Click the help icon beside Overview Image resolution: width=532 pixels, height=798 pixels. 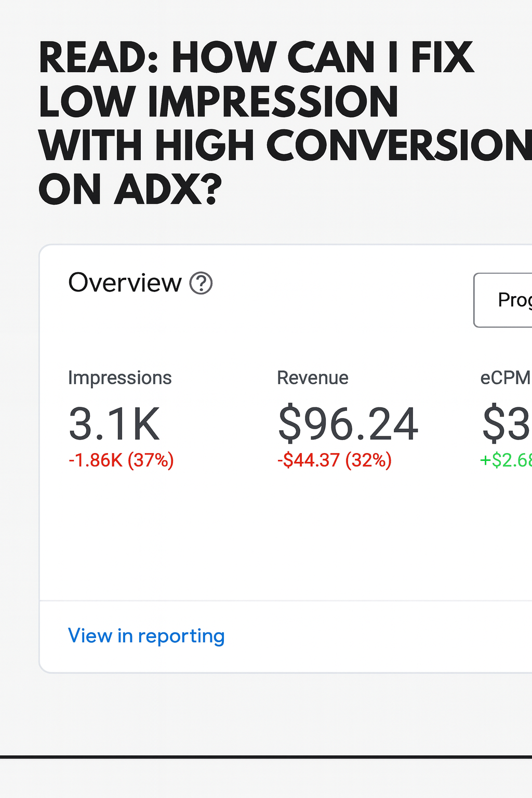[201, 284]
